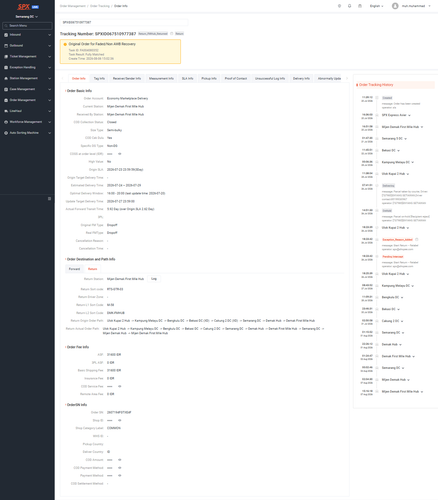Switch to the Pickup Info tab
This screenshot has height=500, width=438.
(x=209, y=78)
